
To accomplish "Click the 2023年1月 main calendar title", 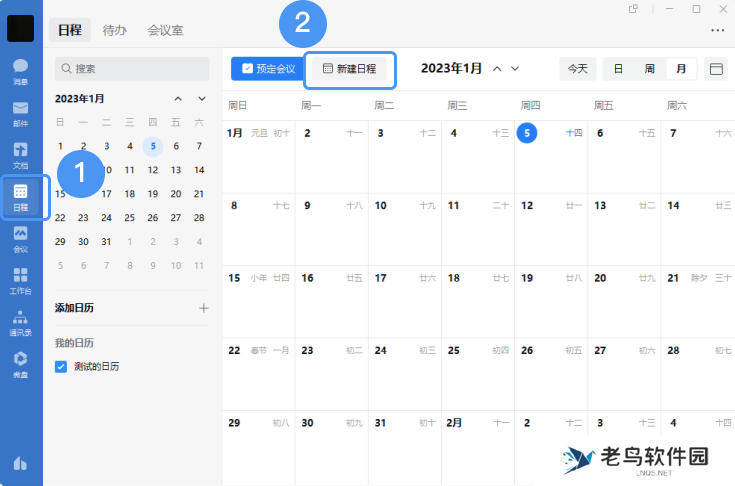I will click(451, 68).
